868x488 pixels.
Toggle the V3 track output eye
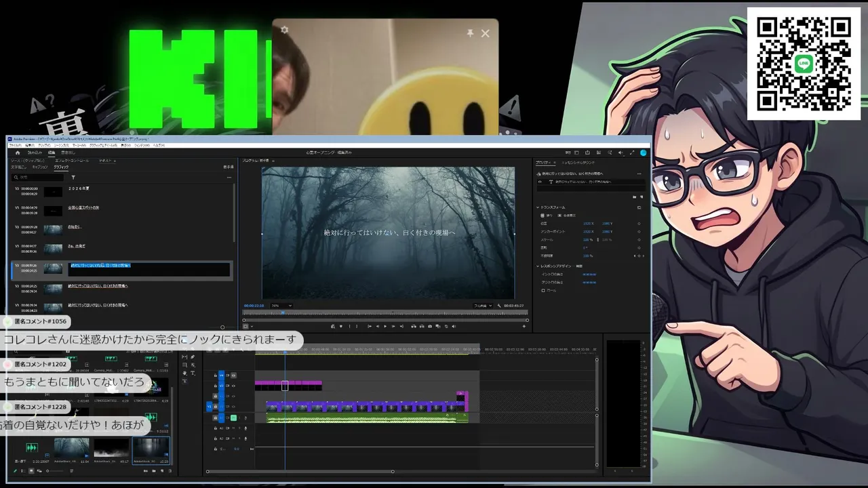click(x=233, y=385)
